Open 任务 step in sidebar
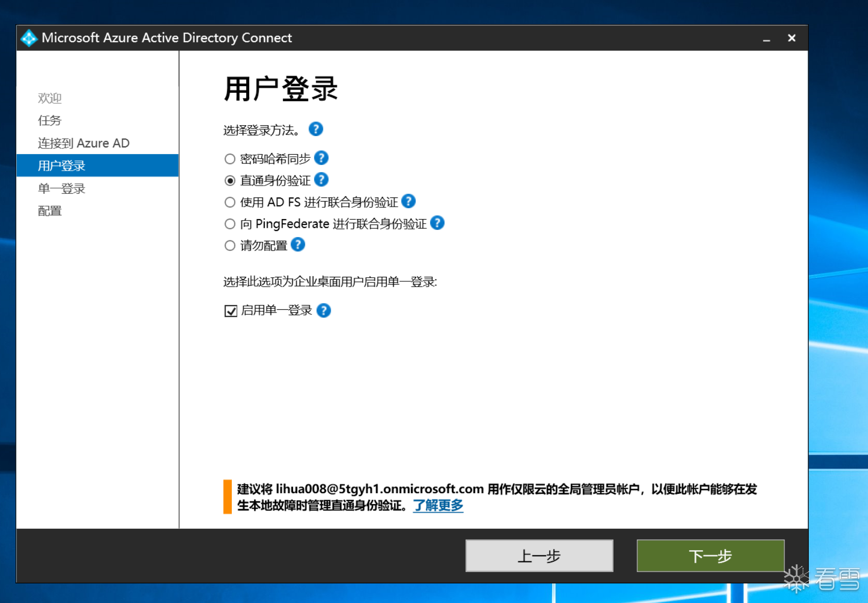The width and height of the screenshot is (868, 603). pyautogui.click(x=49, y=121)
